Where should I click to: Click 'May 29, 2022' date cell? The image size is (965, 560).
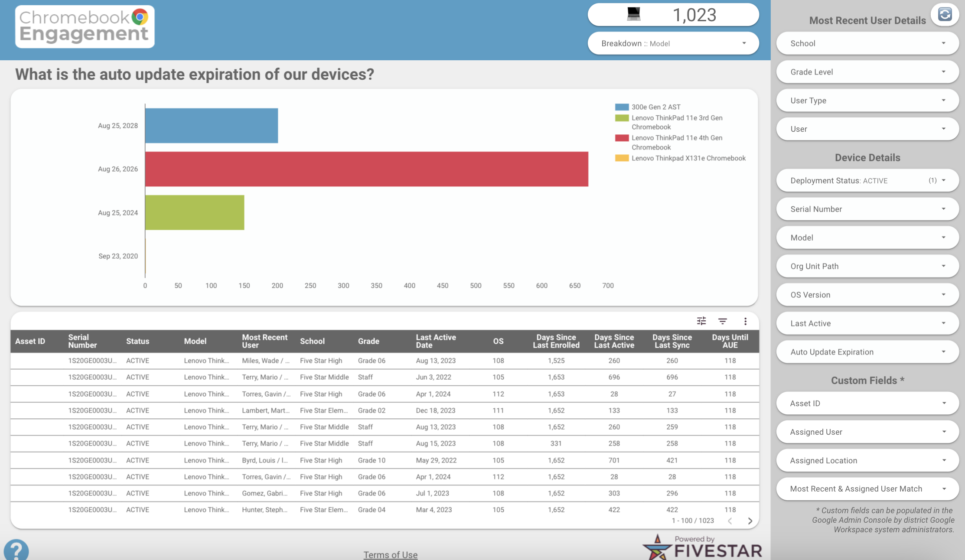coord(436,460)
